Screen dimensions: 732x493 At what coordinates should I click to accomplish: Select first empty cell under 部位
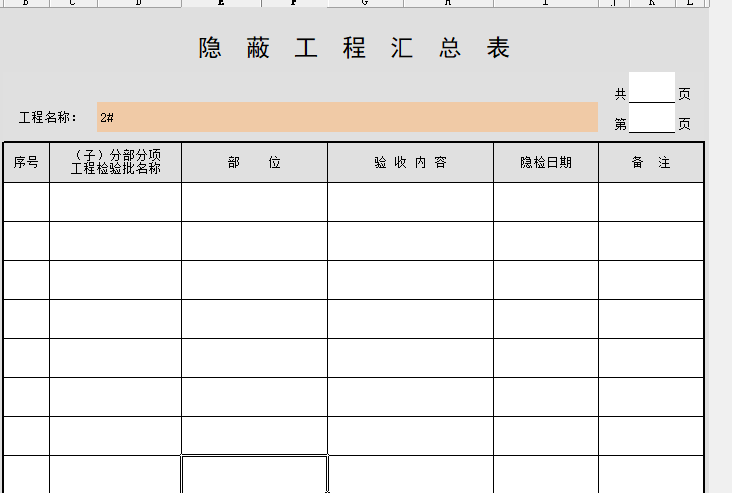click(x=254, y=201)
